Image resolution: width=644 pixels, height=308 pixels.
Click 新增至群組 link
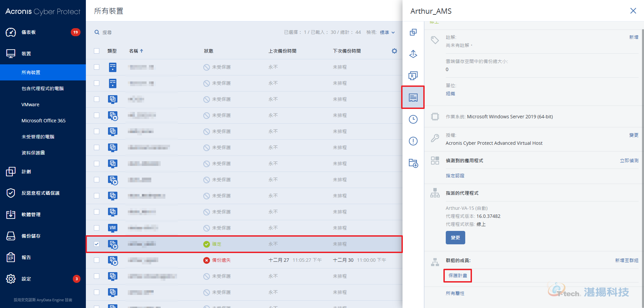pos(627,260)
